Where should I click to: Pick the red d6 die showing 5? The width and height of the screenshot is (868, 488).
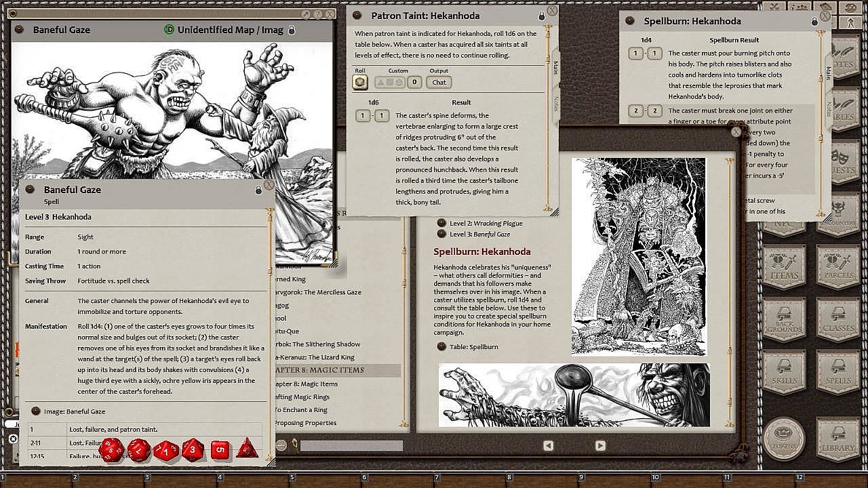pyautogui.click(x=220, y=449)
